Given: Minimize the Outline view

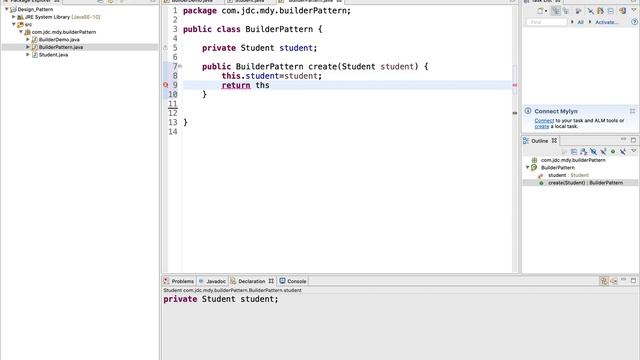Looking at the screenshot, I should point(623,139).
